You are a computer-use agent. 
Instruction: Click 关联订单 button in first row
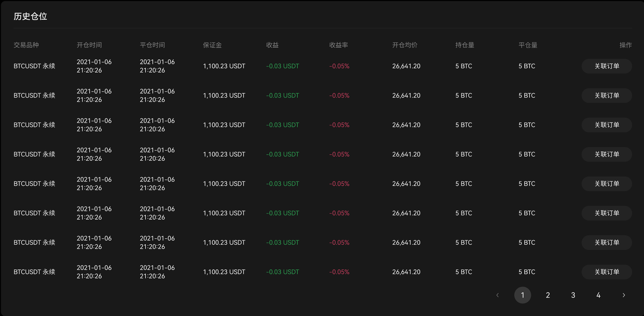pos(606,66)
